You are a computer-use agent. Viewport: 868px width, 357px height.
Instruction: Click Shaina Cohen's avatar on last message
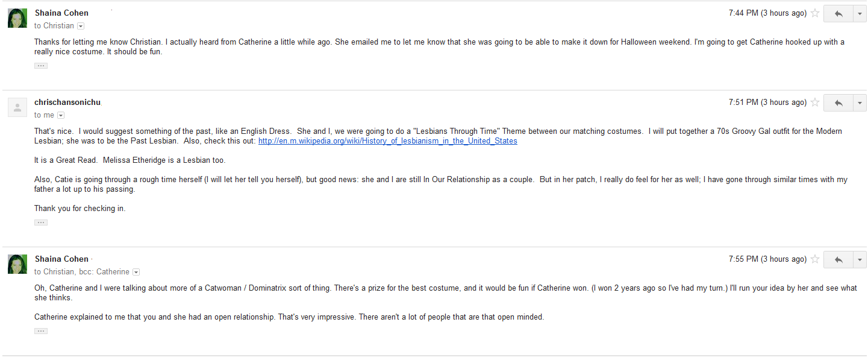pos(17,264)
